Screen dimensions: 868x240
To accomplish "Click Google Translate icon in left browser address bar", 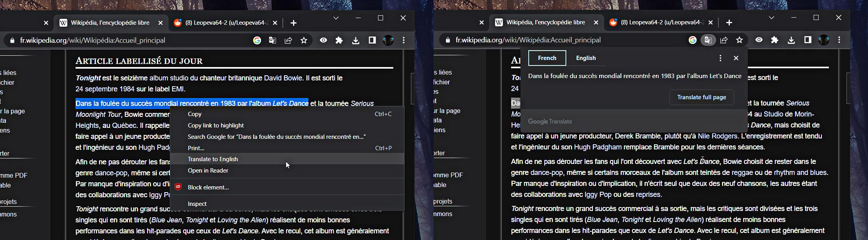I will [x=273, y=40].
